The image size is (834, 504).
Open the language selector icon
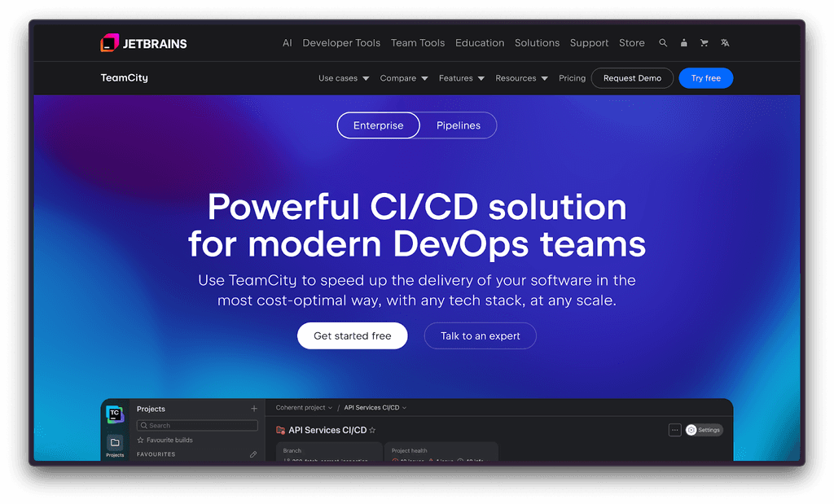(x=725, y=42)
